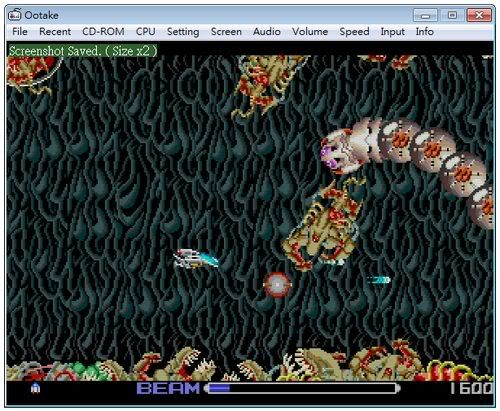Click the red orb Force pod
Image resolution: width=500 pixels, height=411 pixels.
point(277,285)
